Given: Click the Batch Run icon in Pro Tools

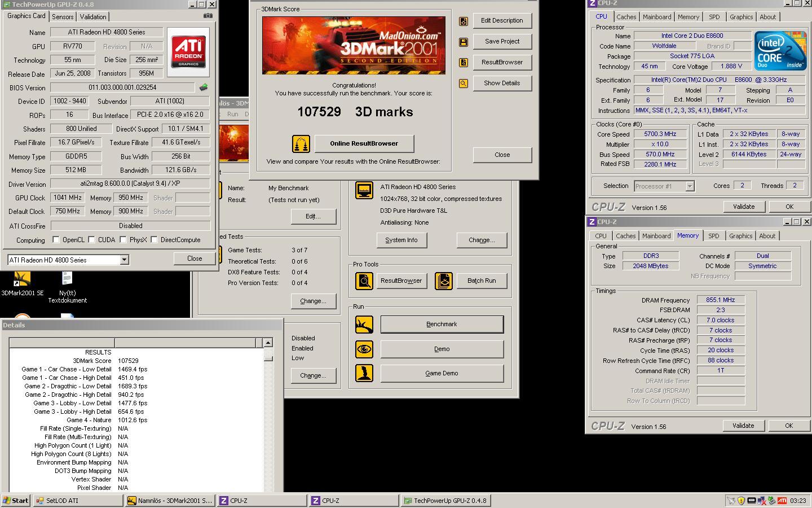Looking at the screenshot, I should tap(444, 281).
